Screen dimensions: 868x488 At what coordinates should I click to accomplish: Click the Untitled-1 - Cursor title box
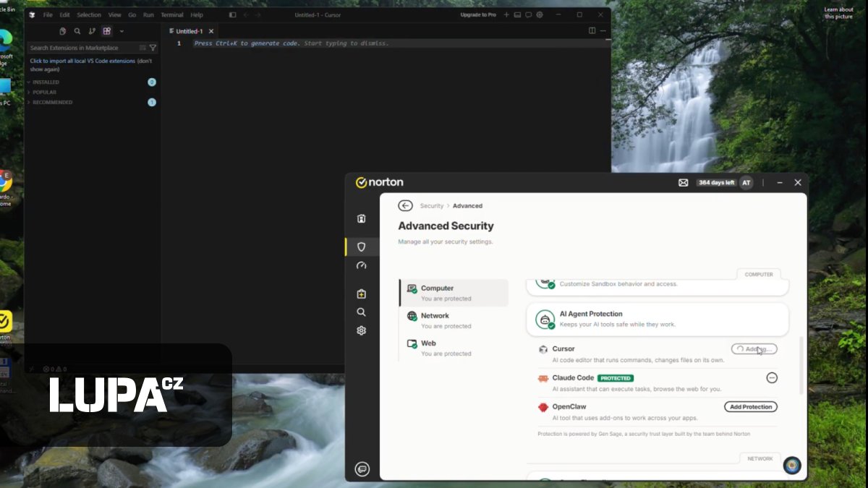point(318,14)
